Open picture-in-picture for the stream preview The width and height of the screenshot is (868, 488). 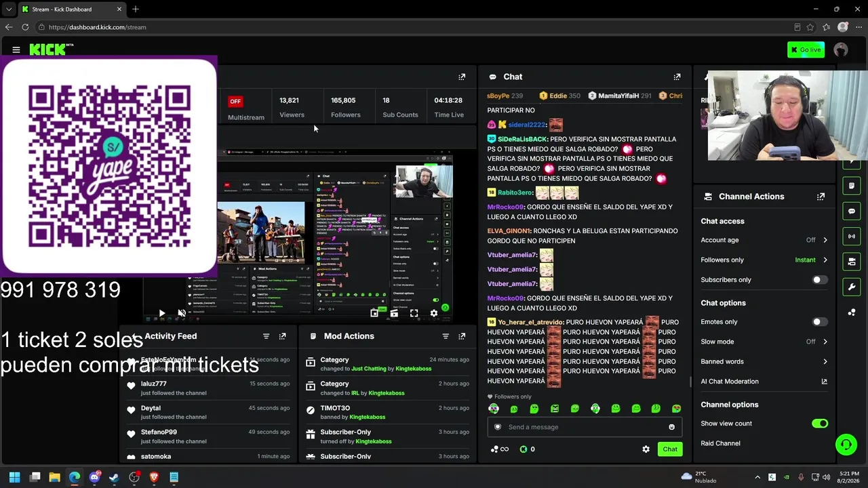tap(374, 313)
